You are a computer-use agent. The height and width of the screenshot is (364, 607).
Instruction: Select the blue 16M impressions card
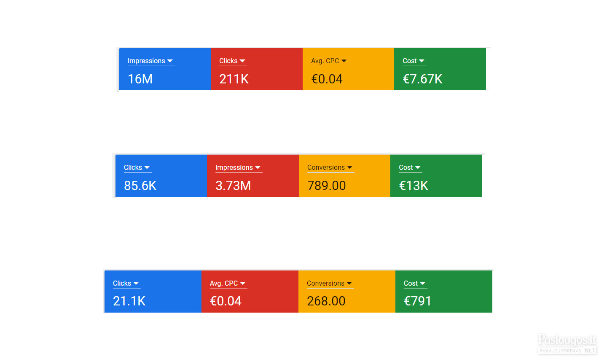(165, 69)
